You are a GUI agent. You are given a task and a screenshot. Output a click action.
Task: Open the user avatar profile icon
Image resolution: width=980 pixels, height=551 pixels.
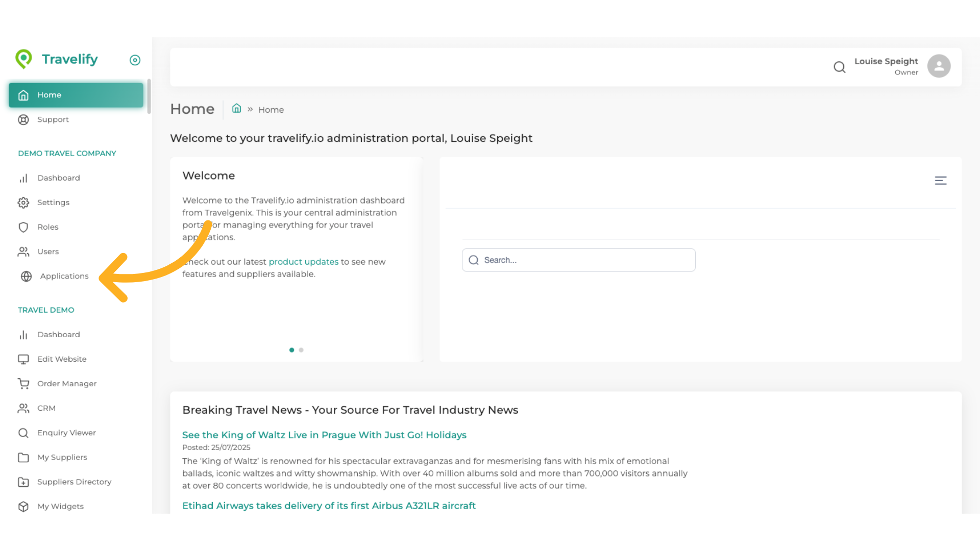(x=939, y=66)
